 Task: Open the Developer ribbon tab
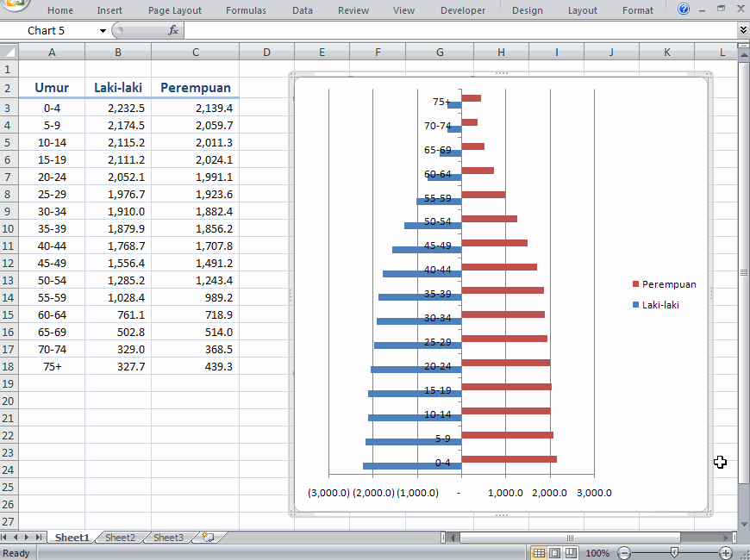pos(462,10)
